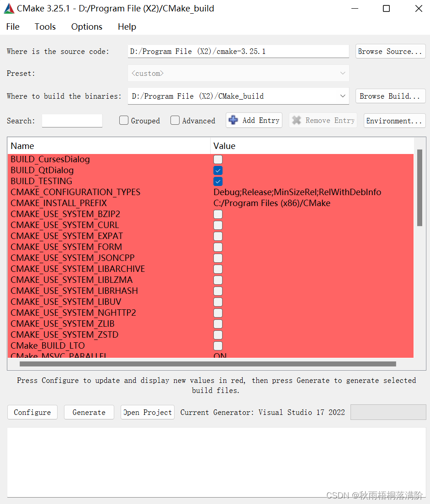
Task: Select the BUILD_TESTING row name
Action: click(42, 181)
